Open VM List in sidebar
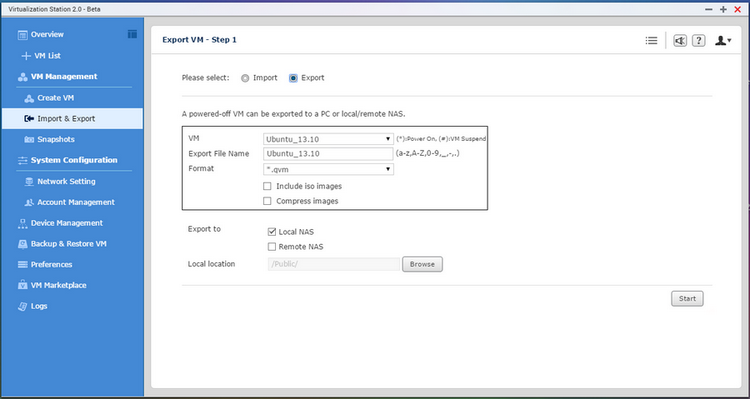Screen dimensions: 750x399 [47, 56]
